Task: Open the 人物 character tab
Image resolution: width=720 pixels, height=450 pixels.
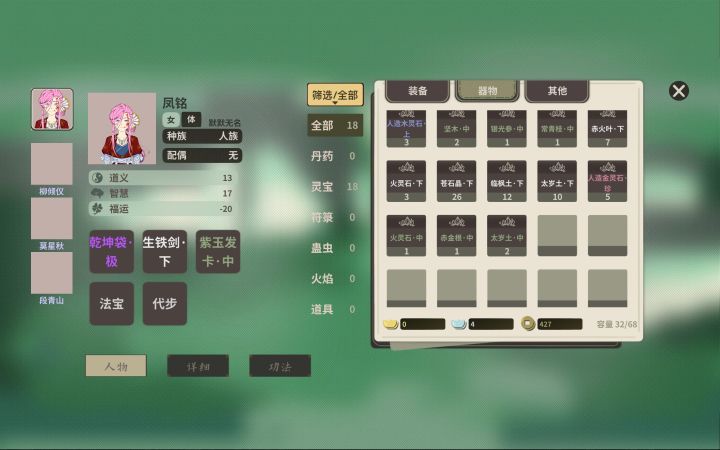Action: pyautogui.click(x=116, y=366)
